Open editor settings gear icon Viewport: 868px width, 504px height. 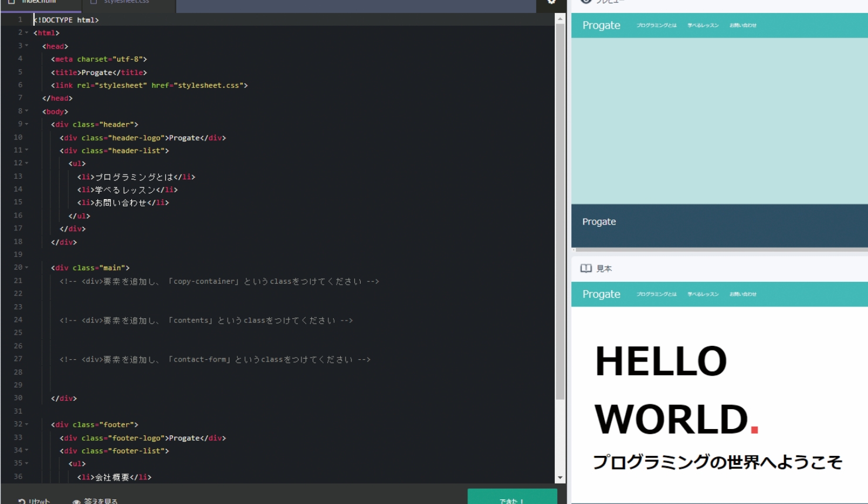coord(551,2)
